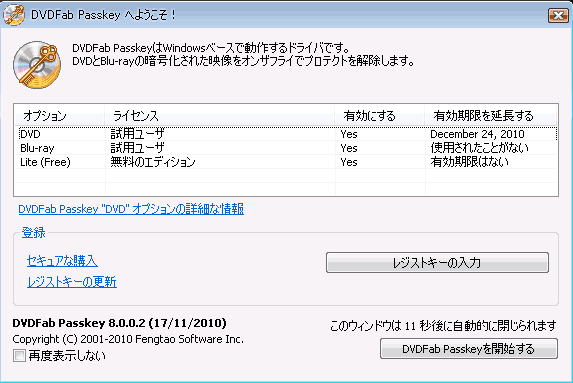Screen dimensions: 573x383
Task: Click the レジストキーの入力 button
Action: tap(437, 262)
